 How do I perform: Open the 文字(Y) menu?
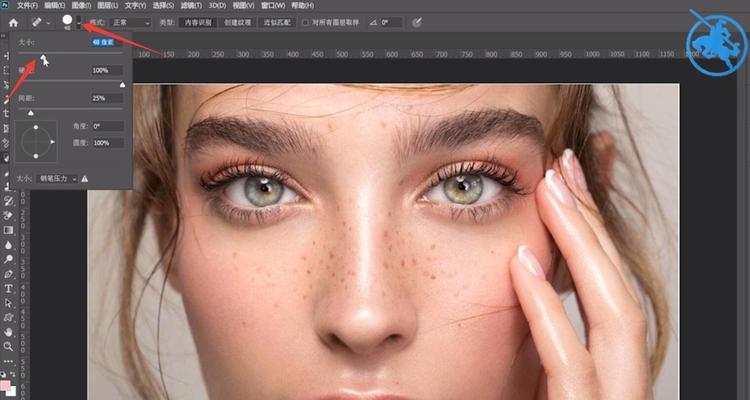pyautogui.click(x=135, y=6)
